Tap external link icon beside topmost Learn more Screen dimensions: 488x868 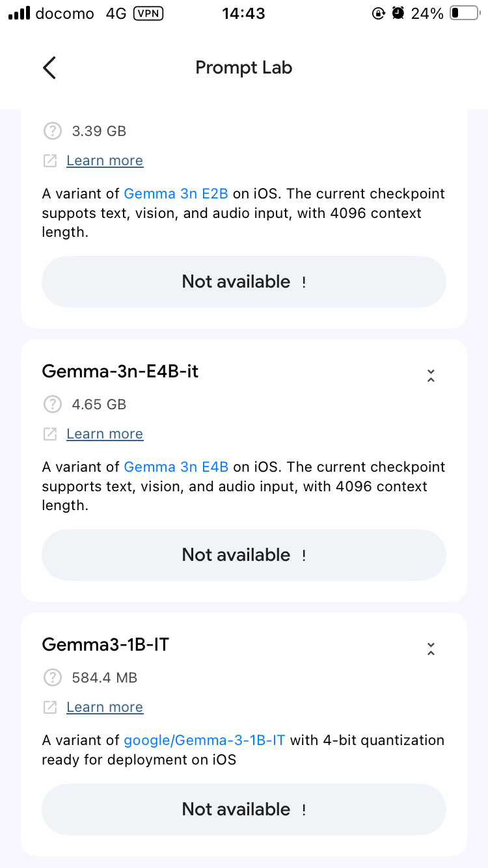(x=50, y=161)
